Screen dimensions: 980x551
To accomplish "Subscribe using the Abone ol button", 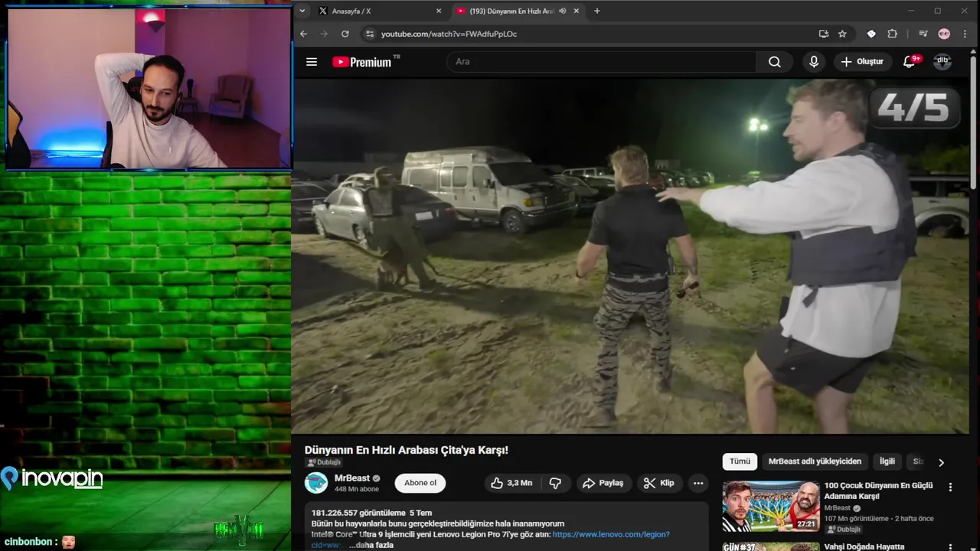I will 420,483.
